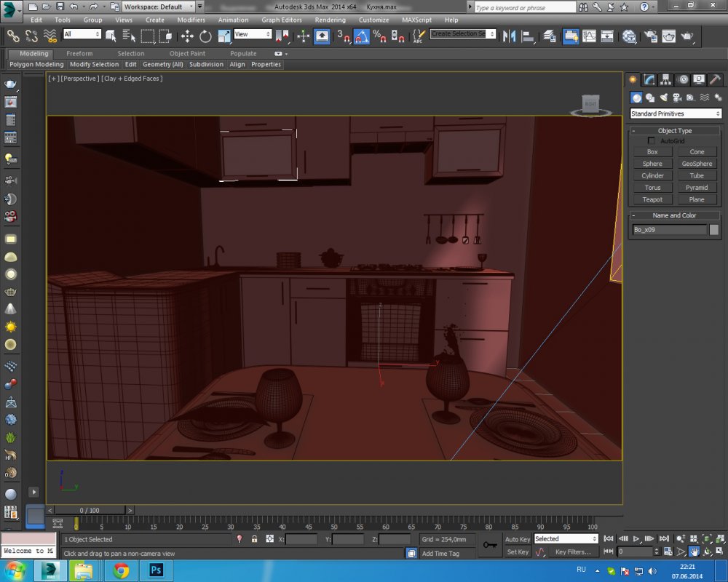Enable the AutoGrid checkbox
The width and height of the screenshot is (728, 582).
coord(651,140)
